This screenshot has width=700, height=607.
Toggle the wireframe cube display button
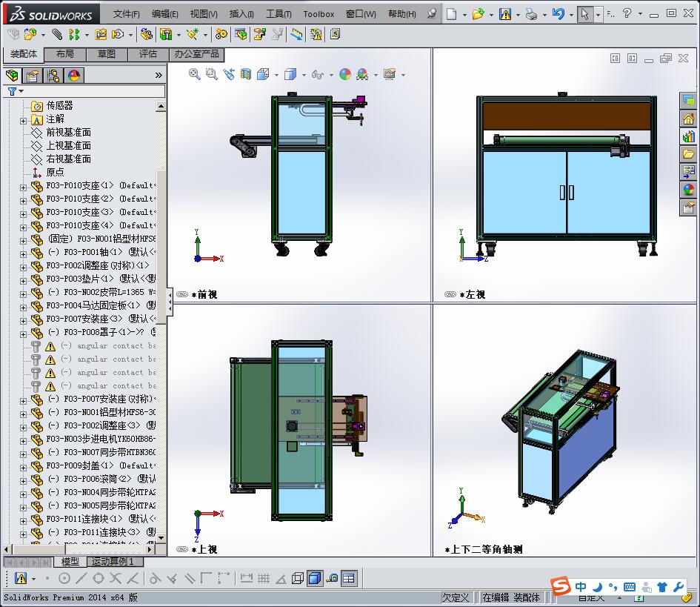(x=298, y=578)
